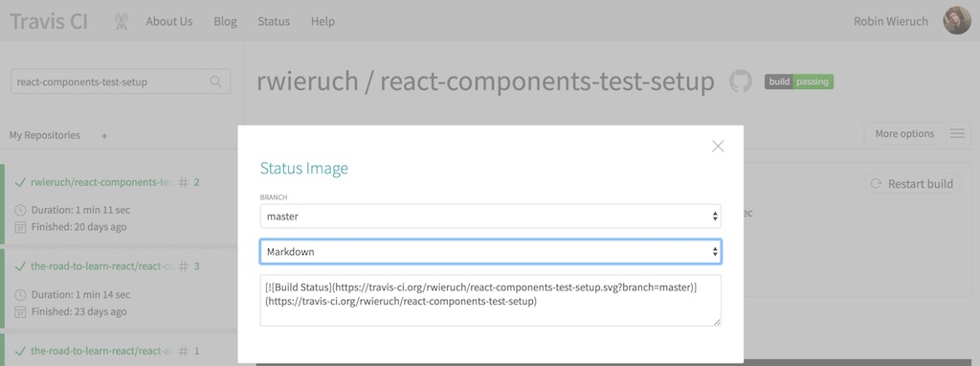980x366 pixels.
Task: Open the About Us page
Action: [169, 21]
